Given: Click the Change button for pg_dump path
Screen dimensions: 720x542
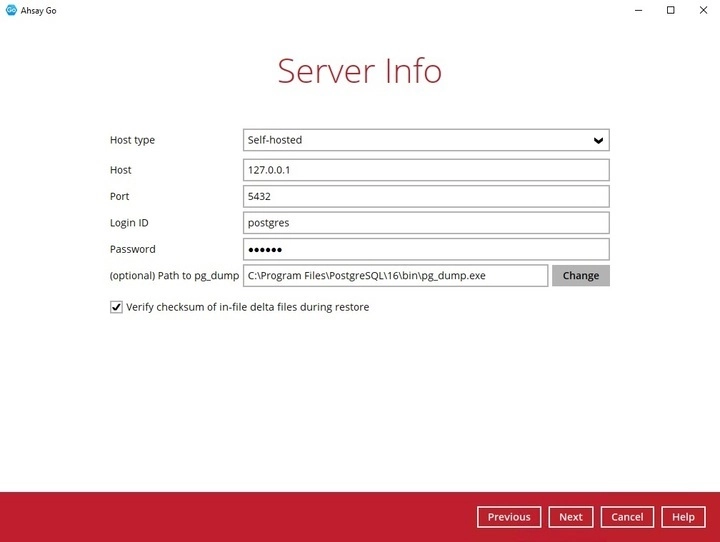Looking at the screenshot, I should coord(581,276).
